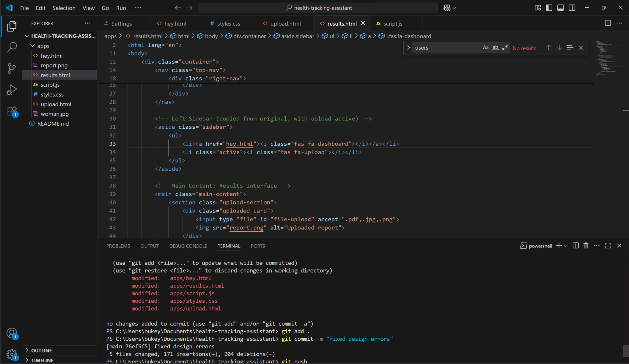Click the Manage gear icon
The height and width of the screenshot is (364, 629).
12,354
